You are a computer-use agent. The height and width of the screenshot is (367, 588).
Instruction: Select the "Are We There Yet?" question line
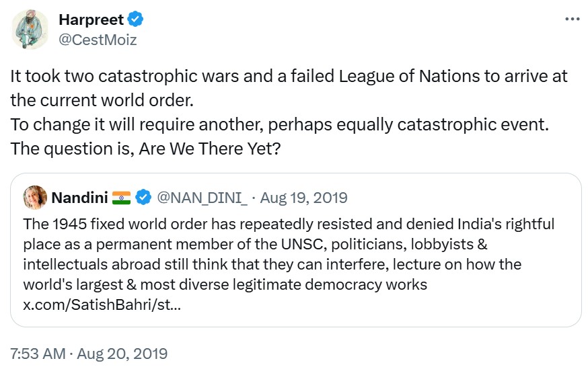coord(145,149)
